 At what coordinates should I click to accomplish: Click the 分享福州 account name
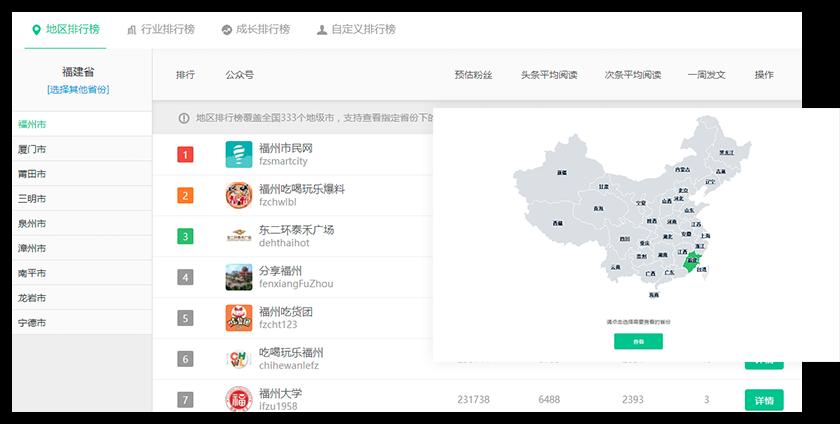(x=280, y=271)
